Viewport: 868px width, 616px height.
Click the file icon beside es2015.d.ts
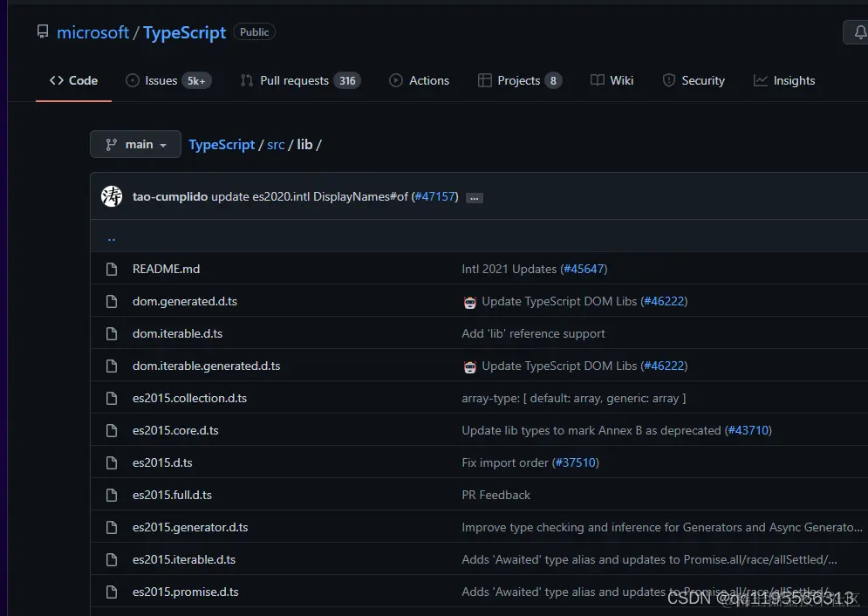(112, 462)
